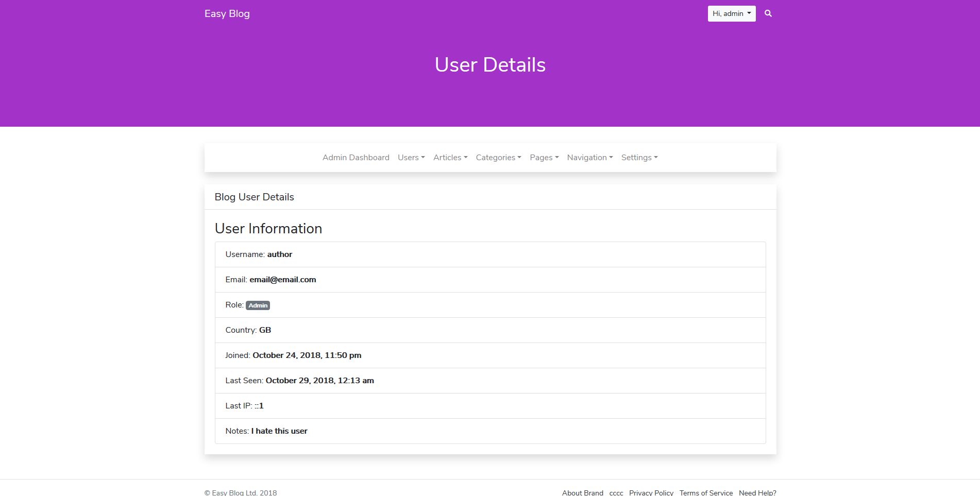980x496 pixels.
Task: Expand the Settings menu
Action: 639,158
